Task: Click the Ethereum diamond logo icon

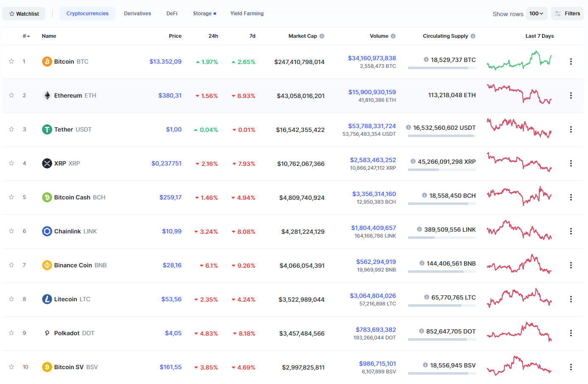Action: coord(47,95)
